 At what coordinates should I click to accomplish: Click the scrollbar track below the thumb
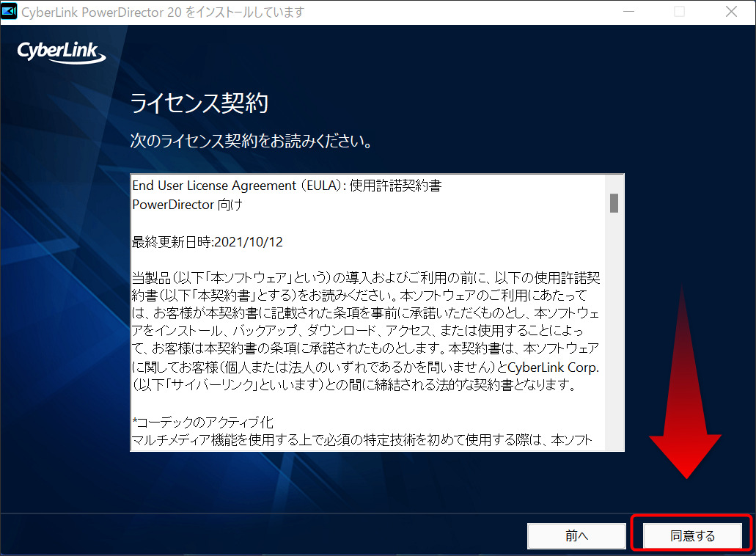614,332
